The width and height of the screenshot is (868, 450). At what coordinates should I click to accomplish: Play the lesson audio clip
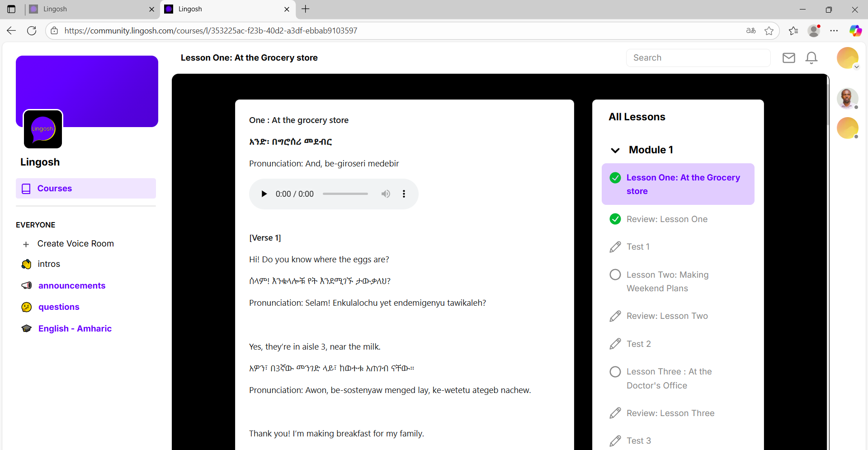(x=264, y=194)
